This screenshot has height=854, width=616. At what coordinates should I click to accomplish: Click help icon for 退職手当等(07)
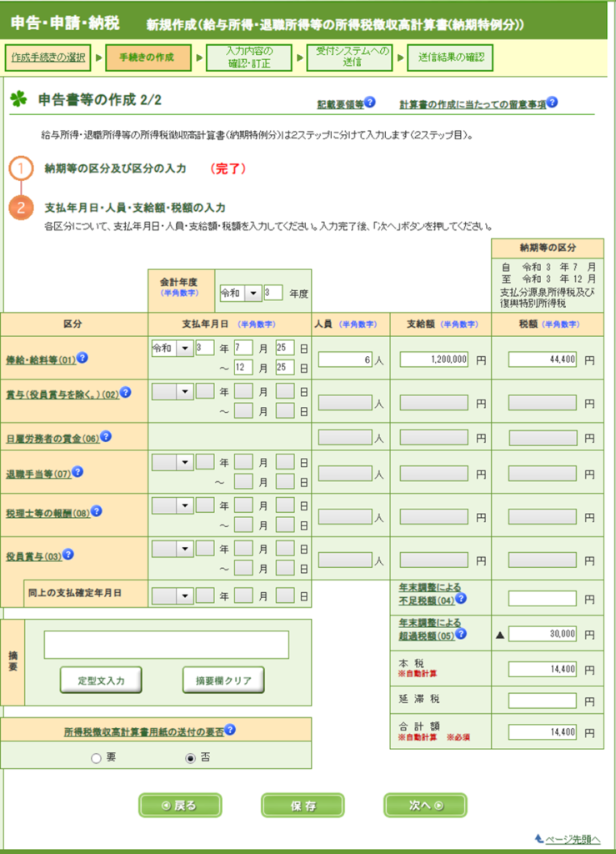click(78, 471)
